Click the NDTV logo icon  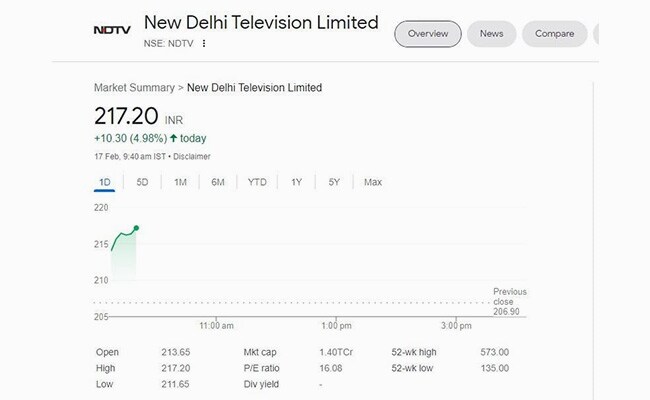pos(112,30)
